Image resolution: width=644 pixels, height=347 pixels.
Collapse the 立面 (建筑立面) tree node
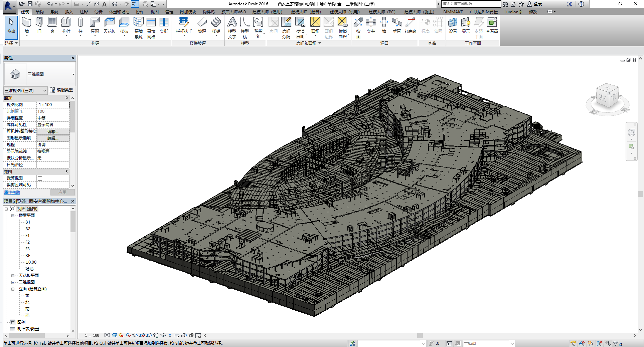coord(13,289)
